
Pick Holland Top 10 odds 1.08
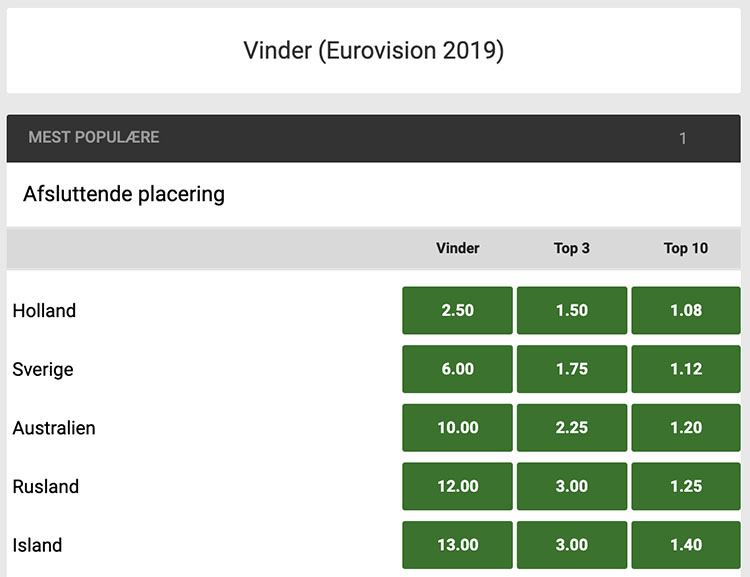(686, 310)
